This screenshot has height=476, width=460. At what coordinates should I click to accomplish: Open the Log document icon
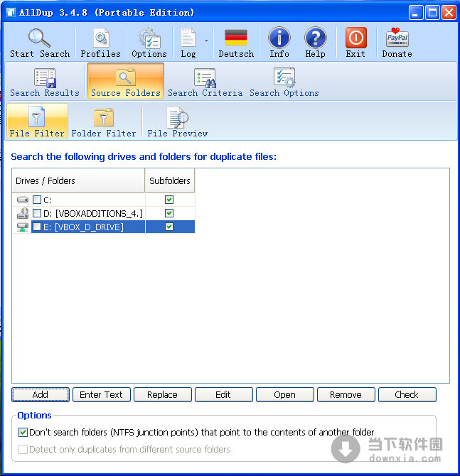188,38
